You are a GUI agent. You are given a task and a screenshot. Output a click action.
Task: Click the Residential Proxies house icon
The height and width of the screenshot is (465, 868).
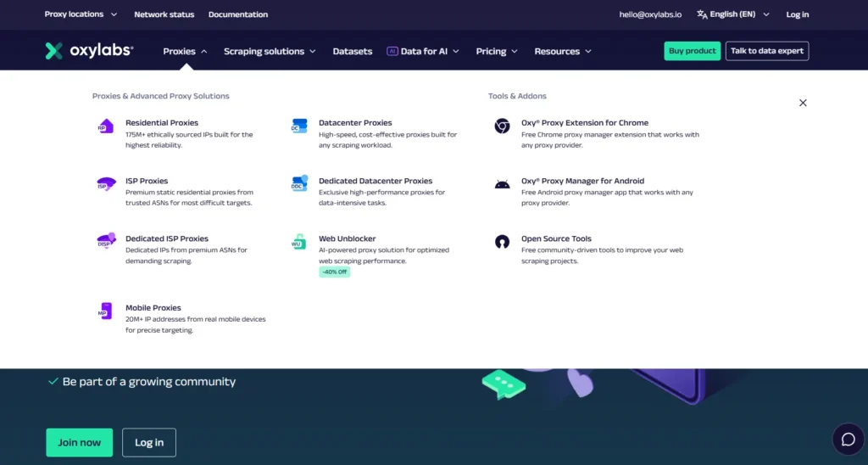click(106, 126)
